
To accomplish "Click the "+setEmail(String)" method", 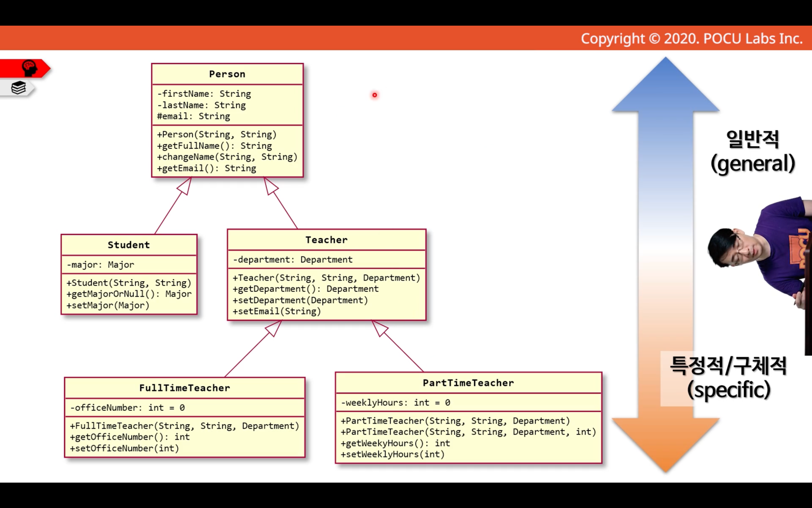I will pos(277,311).
